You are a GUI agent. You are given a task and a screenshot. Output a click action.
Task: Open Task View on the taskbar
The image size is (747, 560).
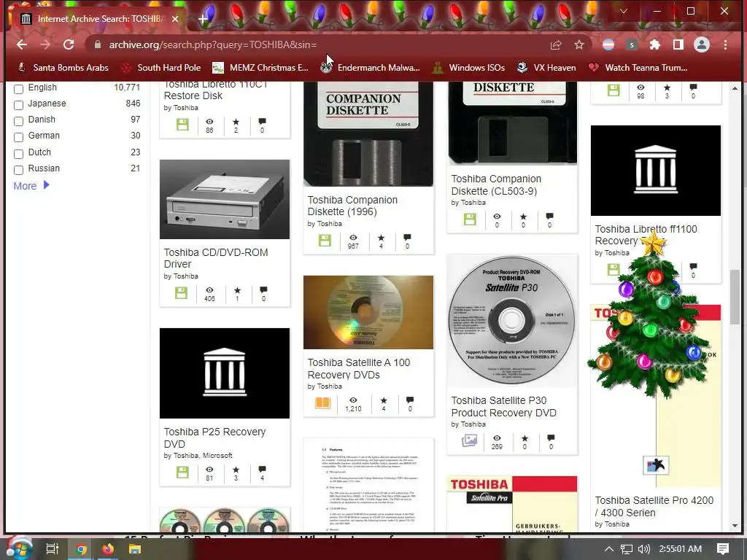[52, 549]
